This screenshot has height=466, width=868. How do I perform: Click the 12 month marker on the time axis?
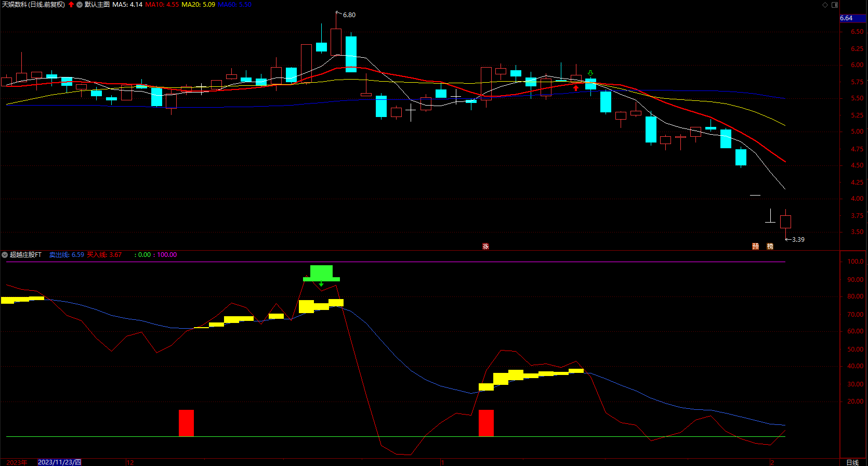click(x=130, y=462)
